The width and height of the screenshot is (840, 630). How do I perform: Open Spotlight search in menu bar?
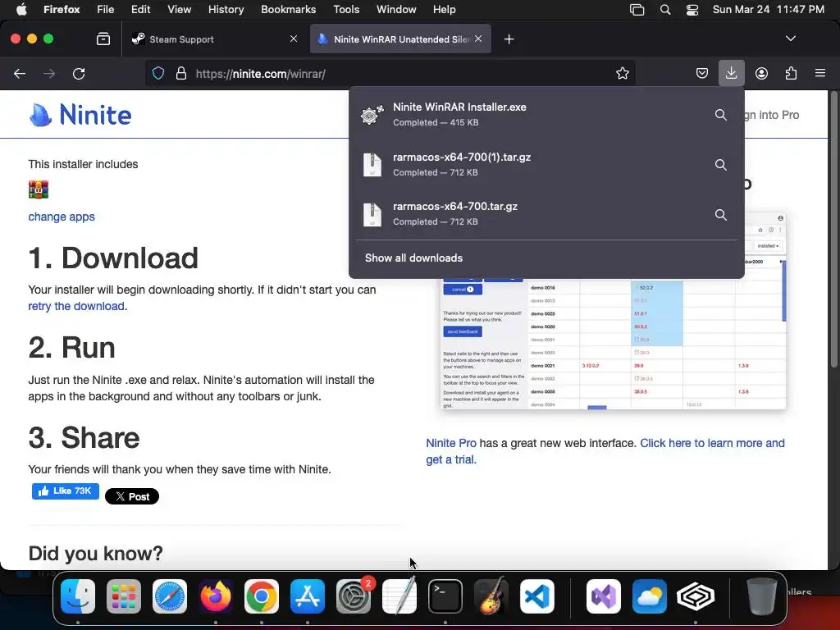[x=664, y=10]
